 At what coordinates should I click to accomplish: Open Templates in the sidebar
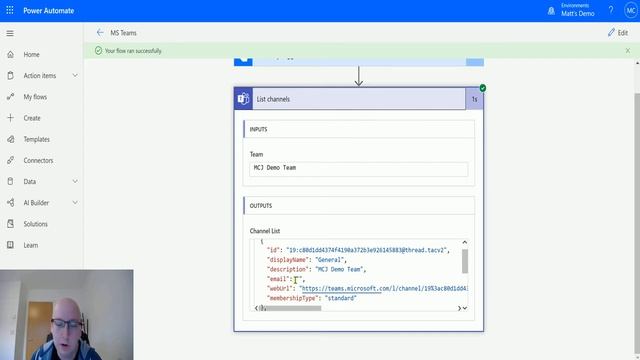click(36, 139)
